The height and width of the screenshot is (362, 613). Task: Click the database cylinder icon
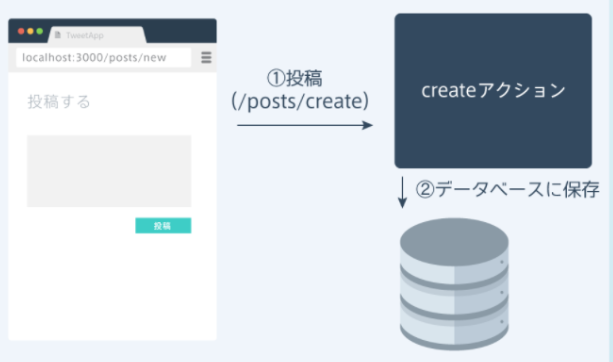pos(454,284)
